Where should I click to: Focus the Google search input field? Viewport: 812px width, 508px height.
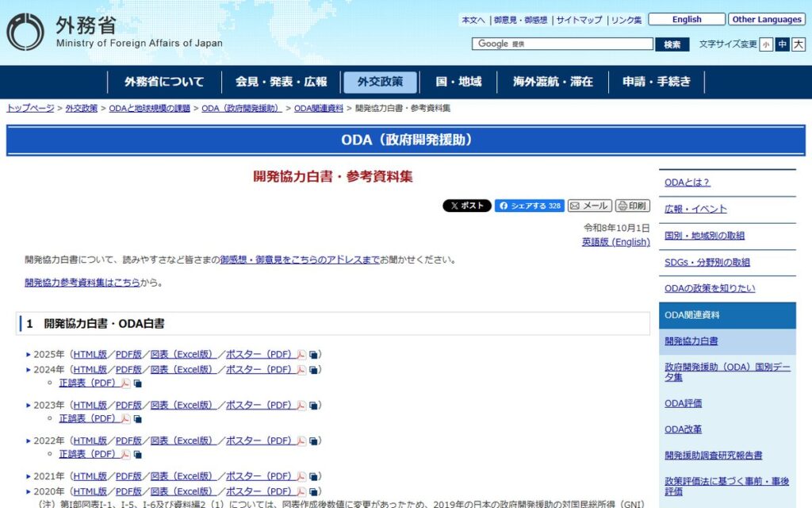562,44
